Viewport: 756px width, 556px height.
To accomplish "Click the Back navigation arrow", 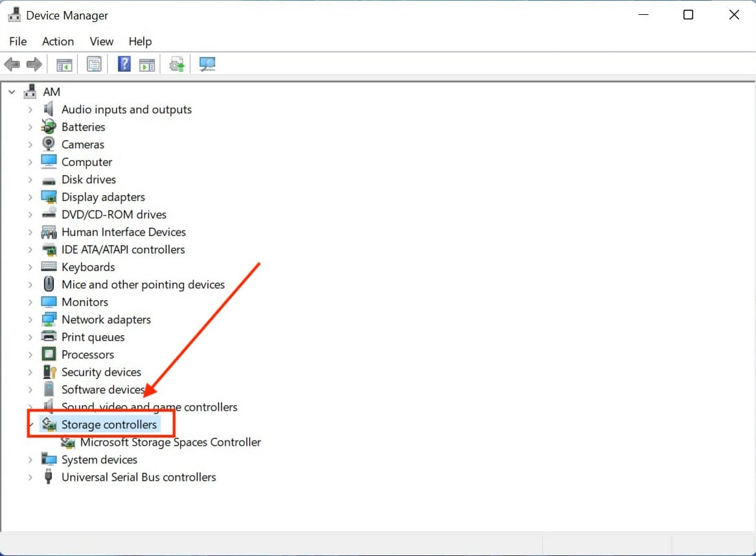I will [12, 64].
